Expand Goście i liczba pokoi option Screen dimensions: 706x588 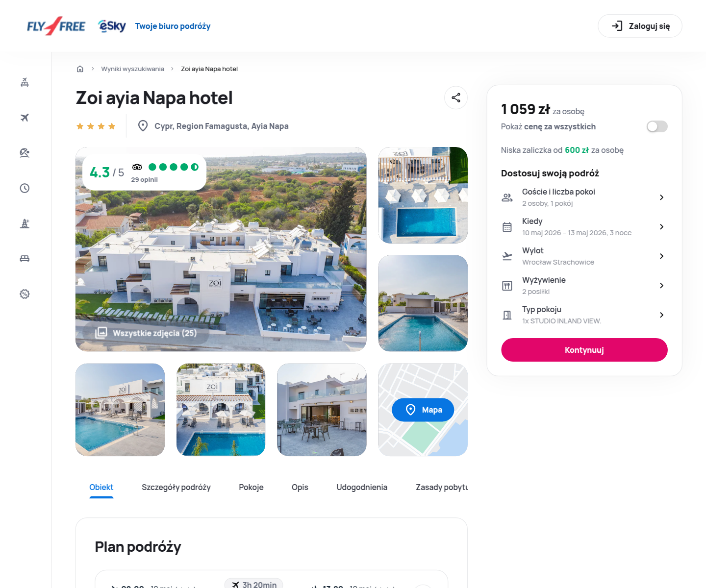(584, 197)
